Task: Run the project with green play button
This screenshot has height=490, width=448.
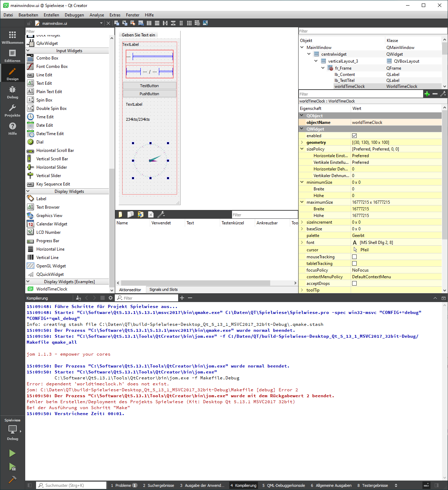Action: (12, 453)
